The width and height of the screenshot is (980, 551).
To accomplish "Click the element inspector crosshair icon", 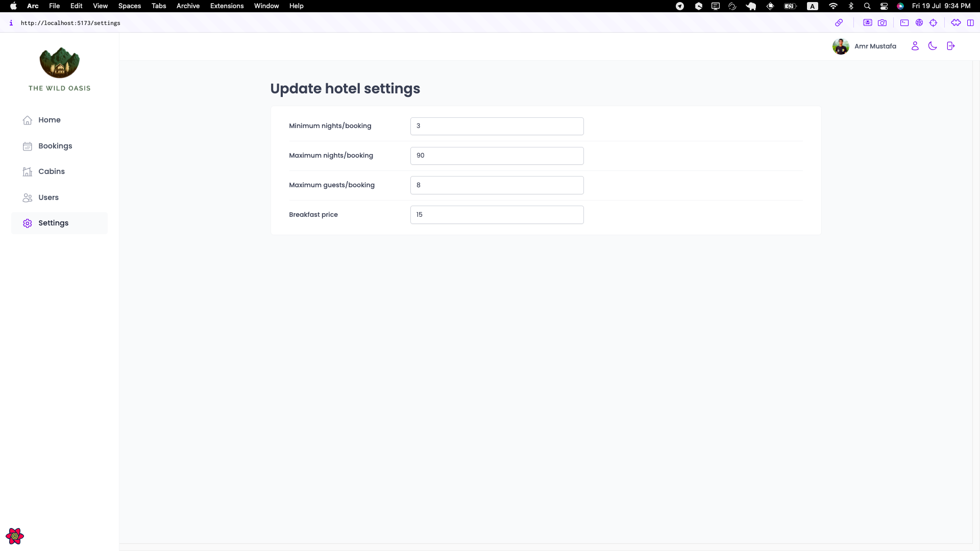I will pyautogui.click(x=933, y=23).
